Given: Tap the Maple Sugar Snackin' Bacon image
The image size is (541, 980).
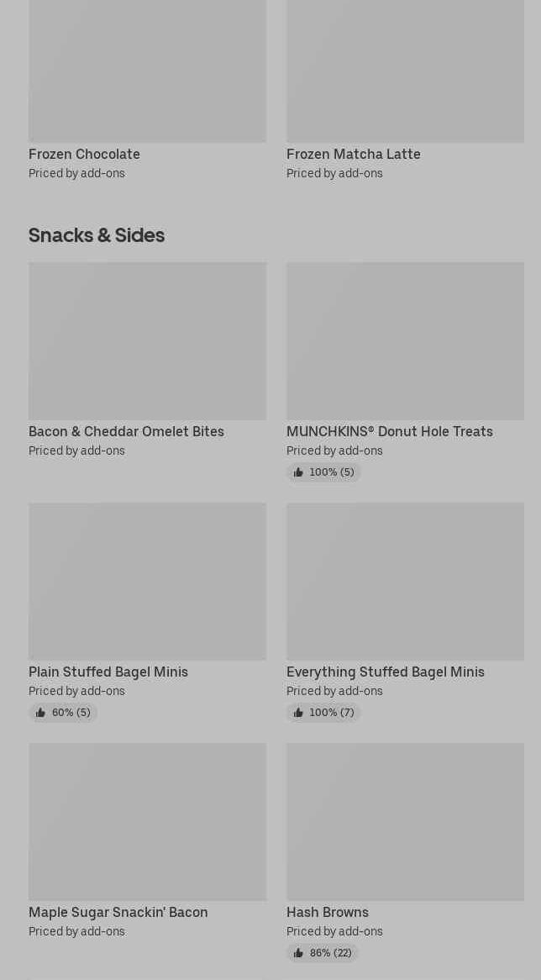Looking at the screenshot, I should click(147, 821).
